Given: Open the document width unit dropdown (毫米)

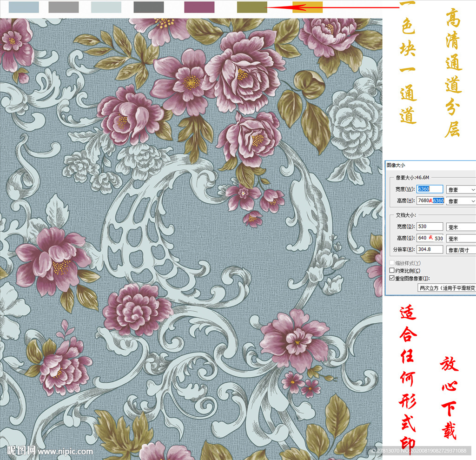Looking at the screenshot, I should click(x=461, y=227).
